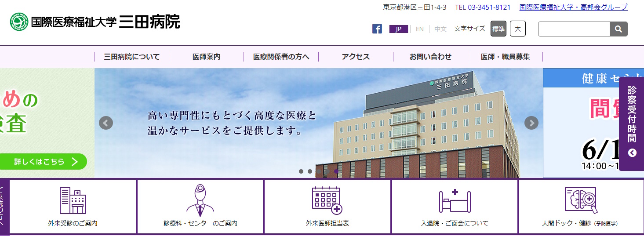
Task: Open 三田病院について menu
Action: [132, 57]
